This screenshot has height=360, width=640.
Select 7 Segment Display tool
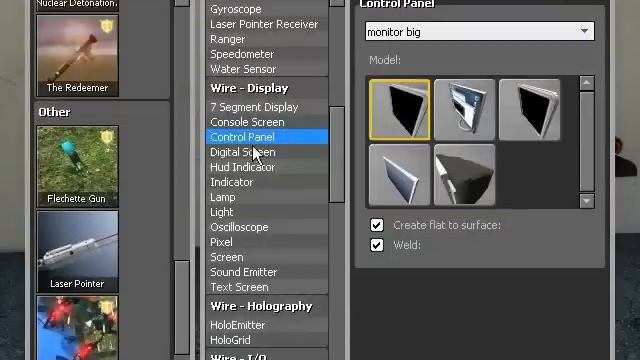coord(267,107)
